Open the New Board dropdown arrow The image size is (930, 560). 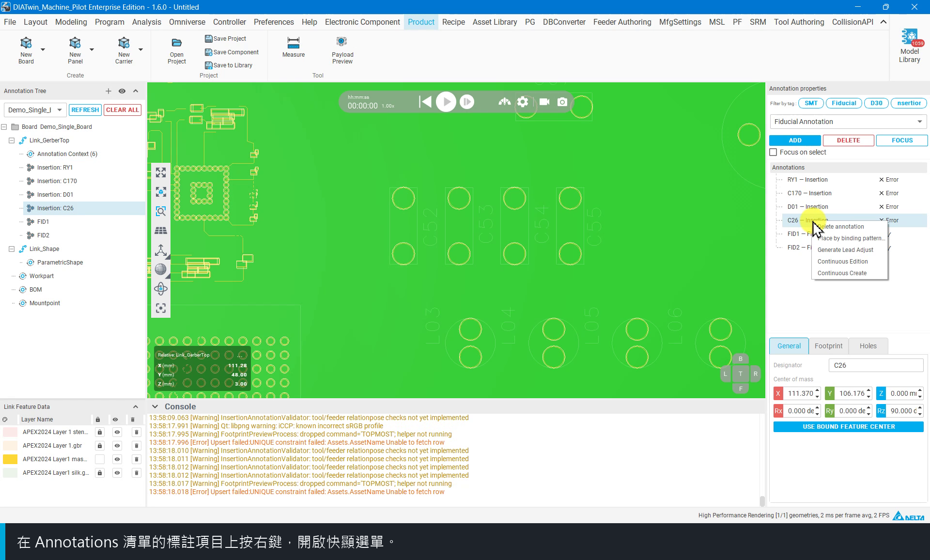pyautogui.click(x=43, y=50)
